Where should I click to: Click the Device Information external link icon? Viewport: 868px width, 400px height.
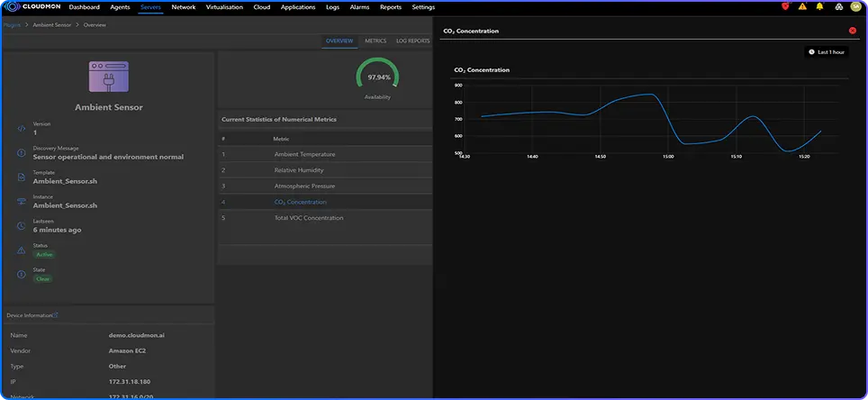click(x=55, y=314)
